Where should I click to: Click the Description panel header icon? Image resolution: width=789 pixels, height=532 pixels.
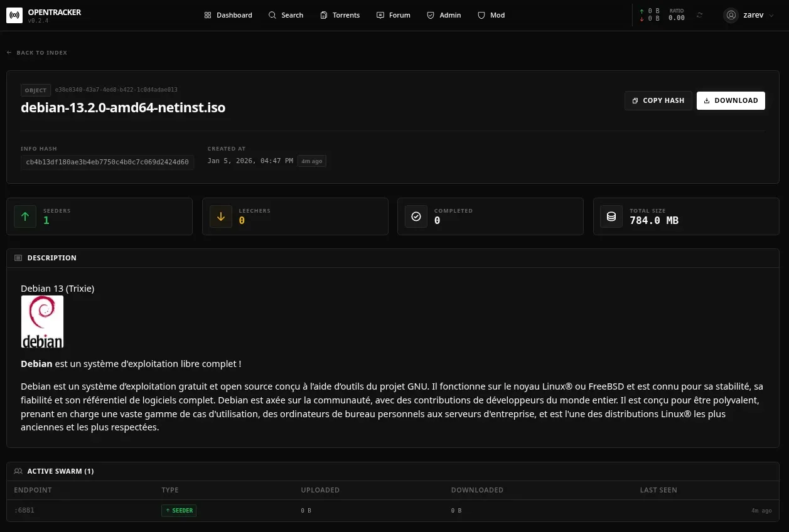18,258
